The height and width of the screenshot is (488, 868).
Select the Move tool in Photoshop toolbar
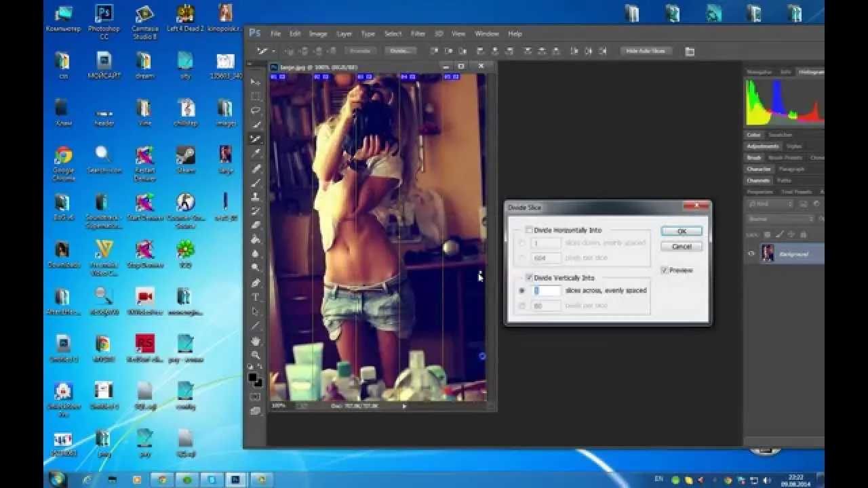[256, 82]
